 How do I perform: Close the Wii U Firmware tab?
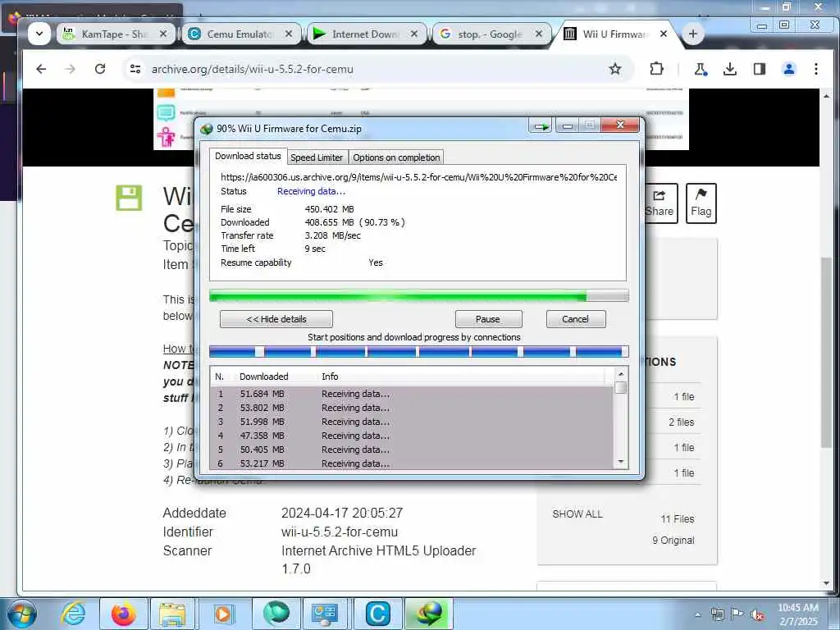(663, 34)
